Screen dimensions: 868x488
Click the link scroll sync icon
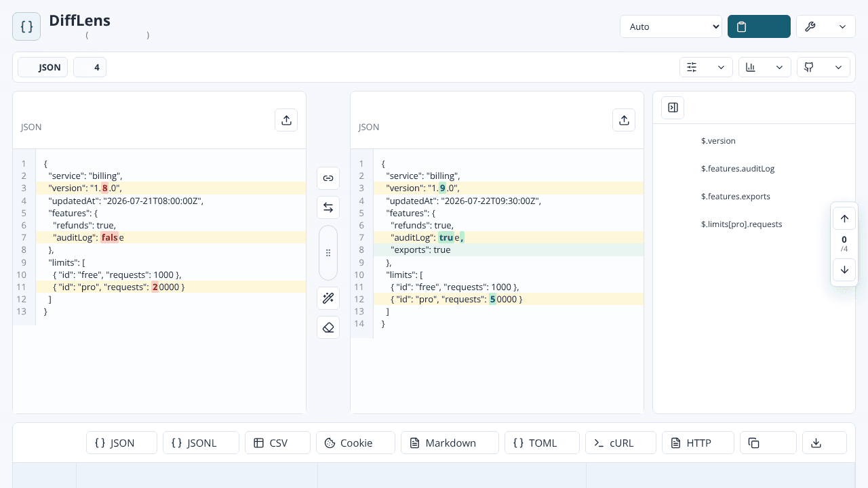[328, 178]
